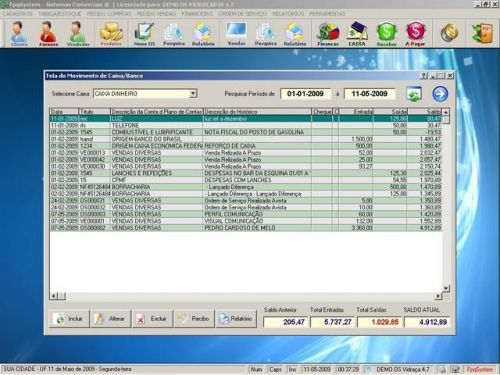Click the SALDO ATUAL value 4.912,89

pos(427,322)
